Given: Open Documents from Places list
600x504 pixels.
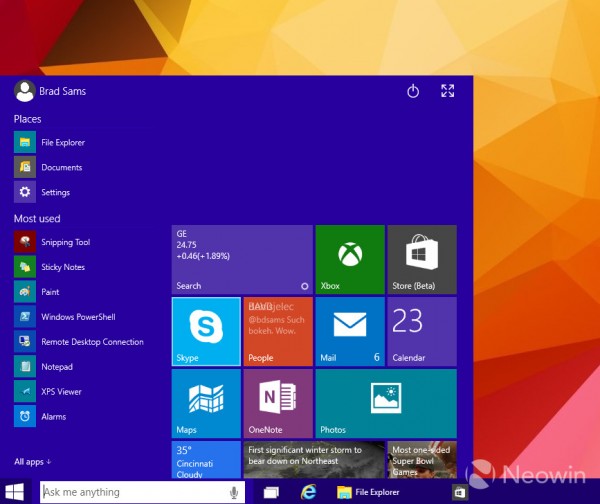Looking at the screenshot, I should [61, 167].
